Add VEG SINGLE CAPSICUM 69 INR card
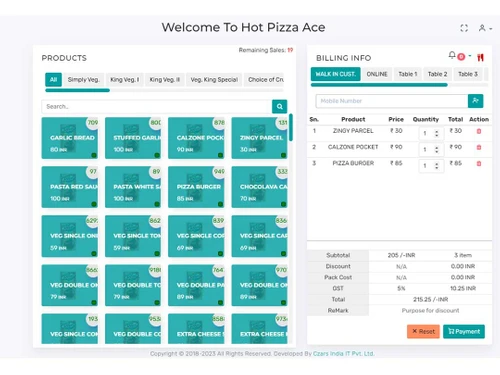The height and width of the screenshot is (375, 500). pos(259,236)
